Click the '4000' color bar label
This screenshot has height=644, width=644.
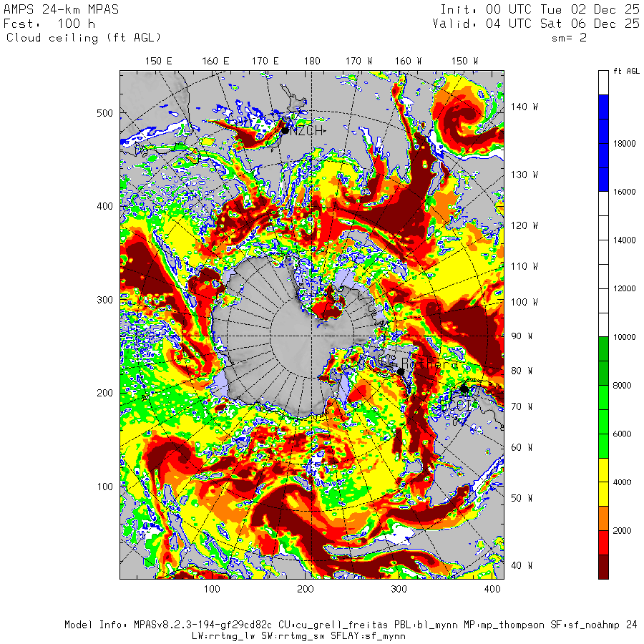pos(623,482)
